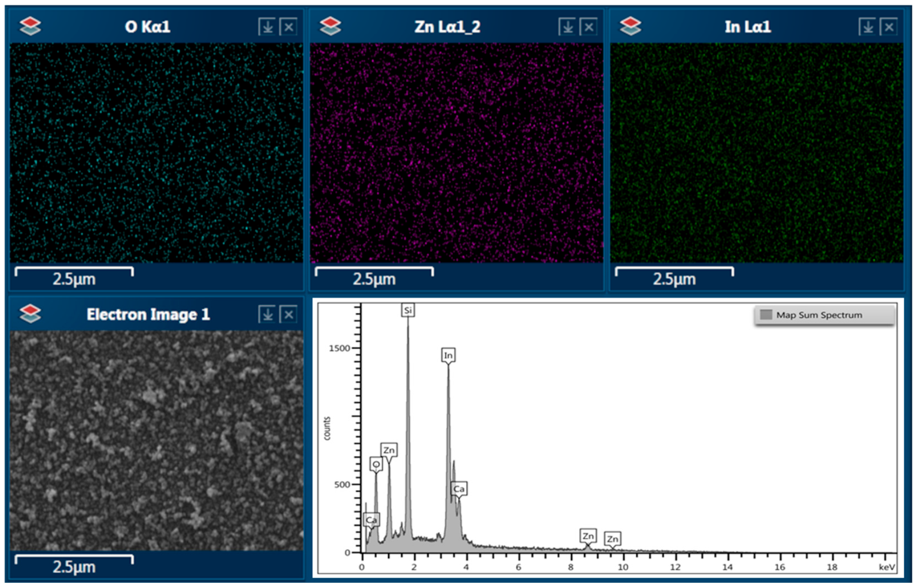Click the Zn Lα1_2 panel title
Viewport: 916px width, 588px height.
447,27
